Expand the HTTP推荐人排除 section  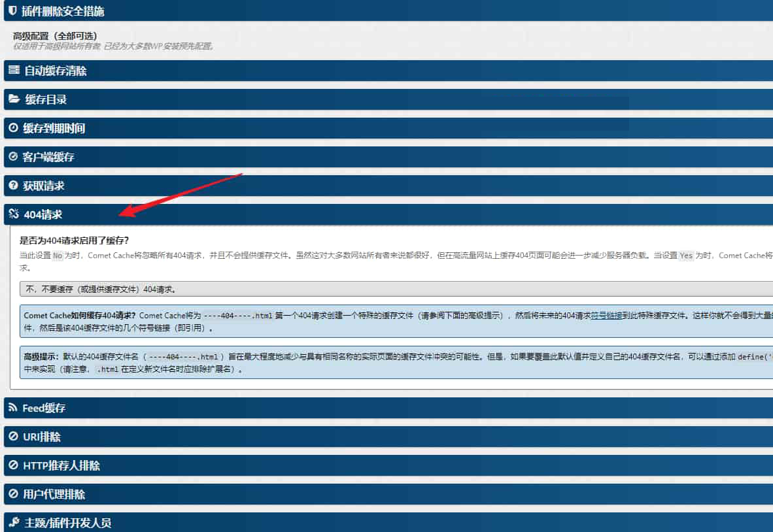pos(388,465)
